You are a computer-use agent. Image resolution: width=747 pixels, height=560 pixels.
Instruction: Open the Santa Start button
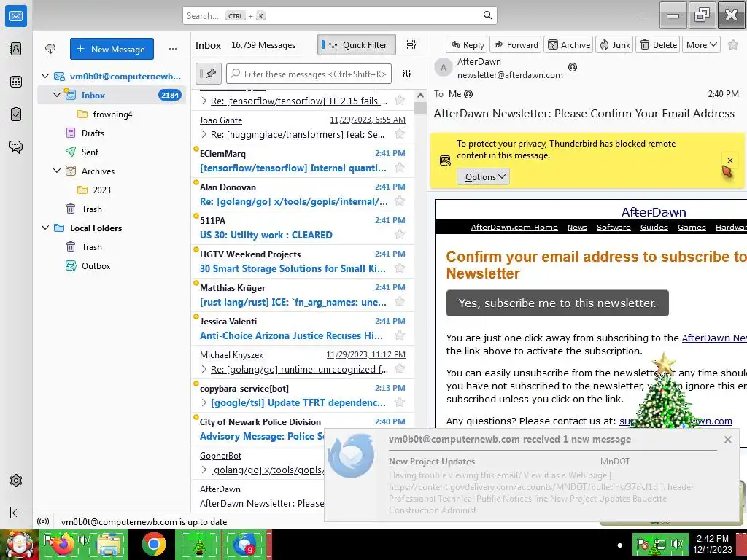pos(19,544)
